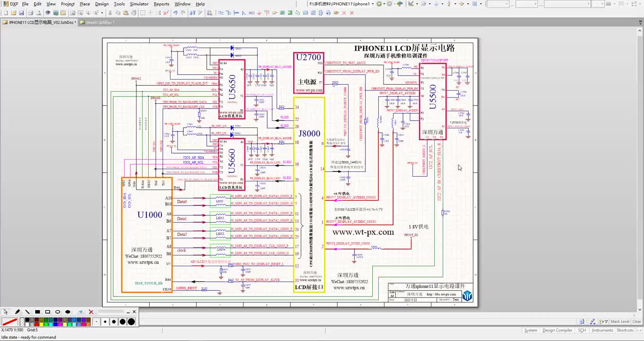Open the SCH panel button
Viewport: 644px width, 341px height.
(x=582, y=330)
